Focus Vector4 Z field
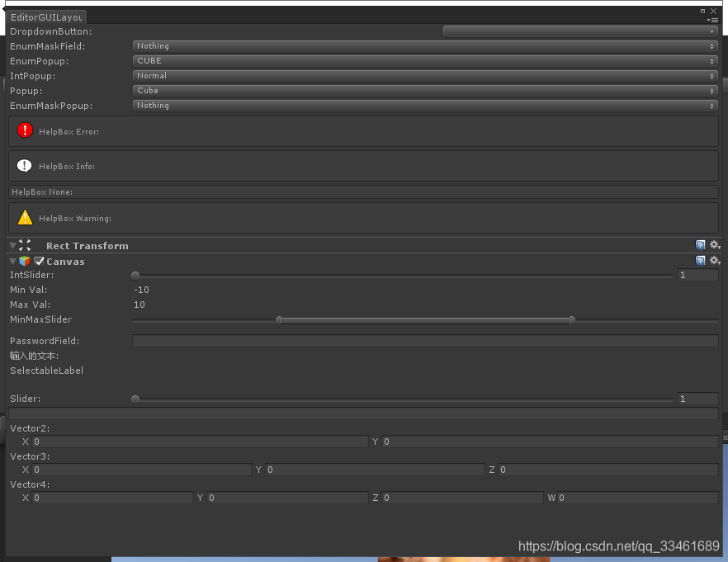The height and width of the screenshot is (562, 728). click(462, 498)
